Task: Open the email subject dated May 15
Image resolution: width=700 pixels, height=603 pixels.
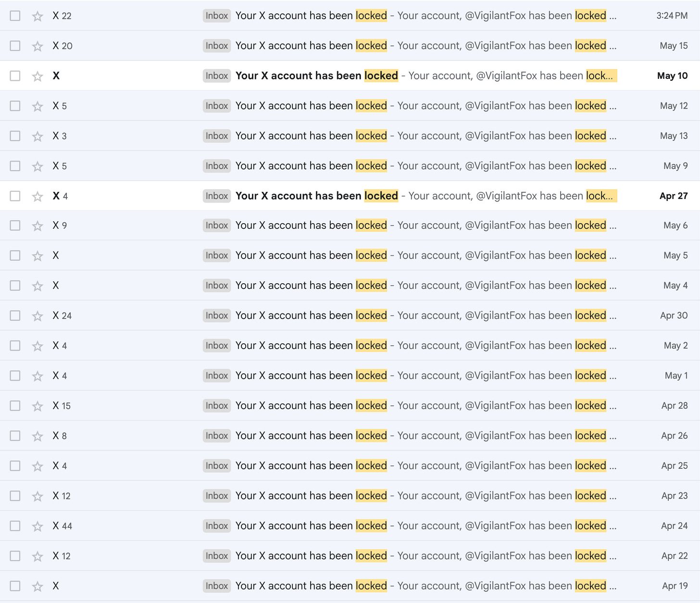Action: (x=311, y=46)
